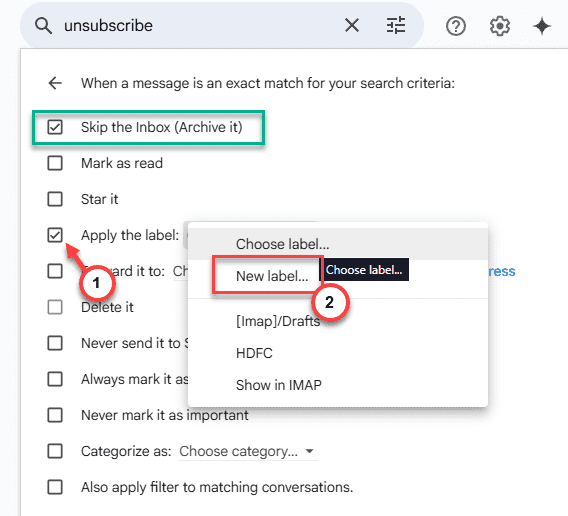Go back with the left arrow icon
This screenshot has width=568, height=516.
point(55,83)
